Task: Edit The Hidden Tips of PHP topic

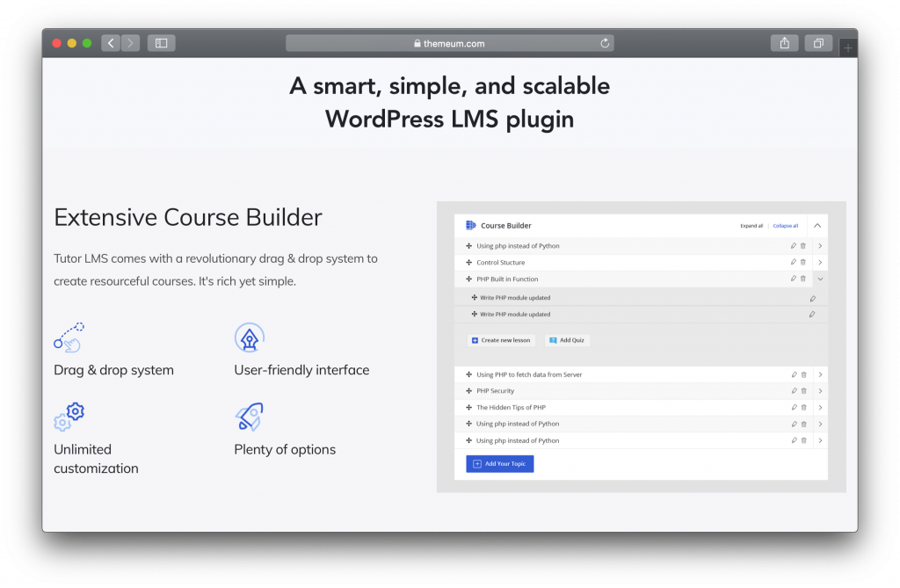Action: 794,407
